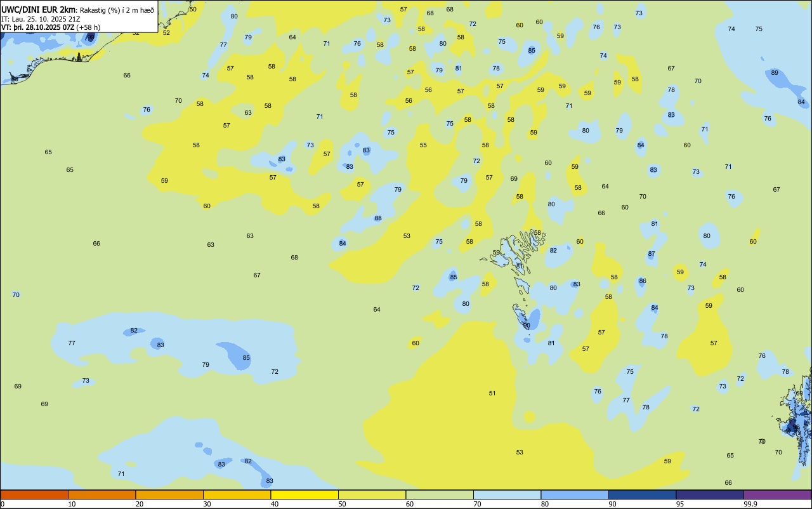The width and height of the screenshot is (812, 509).
Task: Click the humidity value '87' on the map
Action: [652, 254]
